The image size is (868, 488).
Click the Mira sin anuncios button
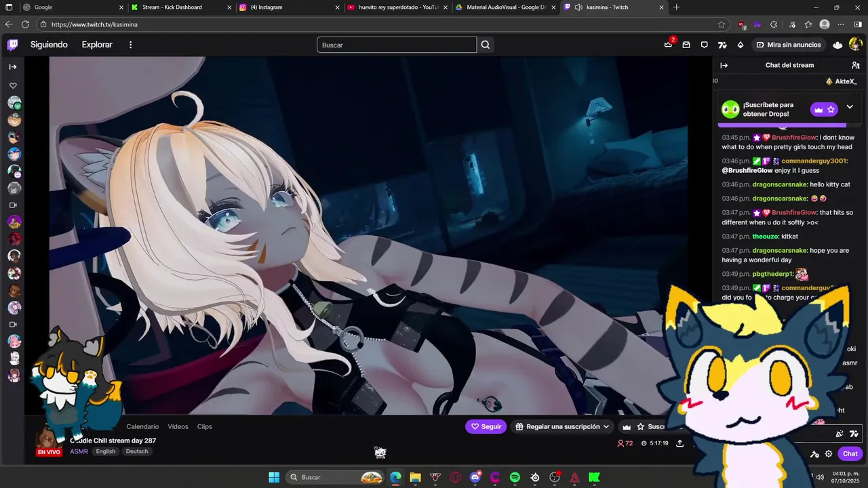[x=789, y=45]
